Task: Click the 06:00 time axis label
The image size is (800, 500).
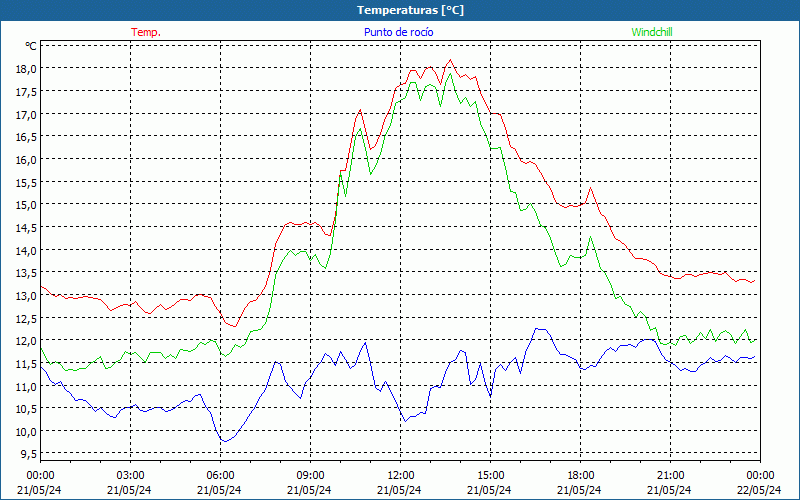Action: point(220,475)
